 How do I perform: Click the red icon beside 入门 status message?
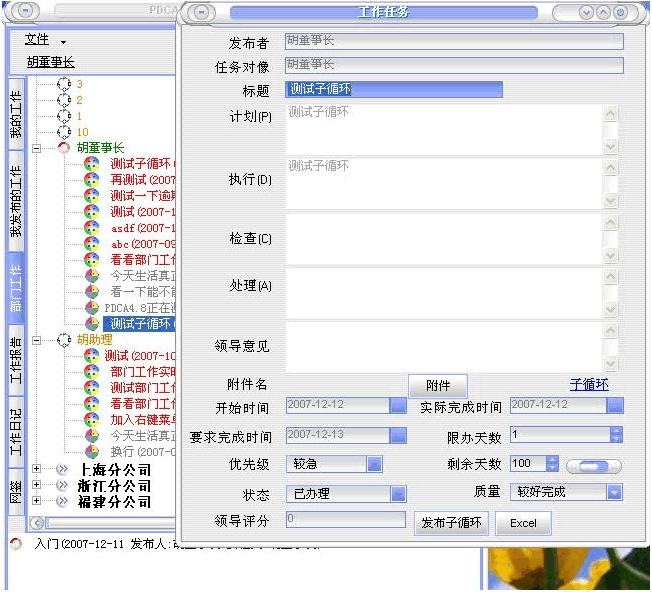click(16, 543)
